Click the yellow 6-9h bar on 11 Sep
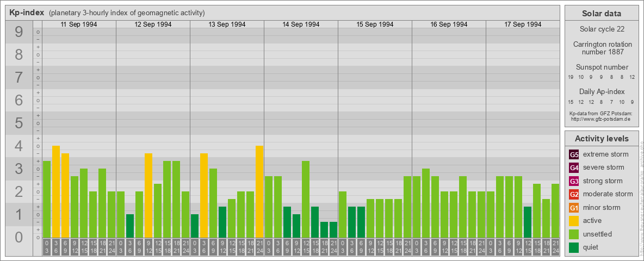Image resolution: width=644 pixels, height=261 pixels. [x=65, y=195]
